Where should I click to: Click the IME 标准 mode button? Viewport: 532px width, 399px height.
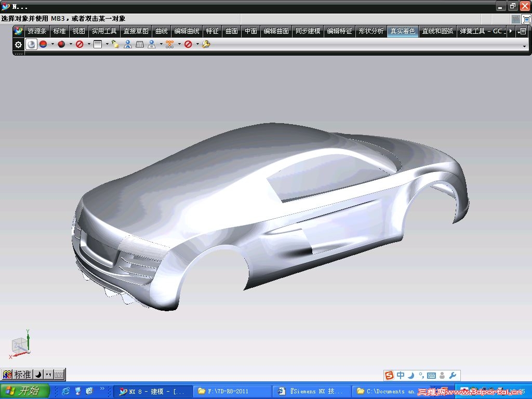pyautogui.click(x=22, y=375)
